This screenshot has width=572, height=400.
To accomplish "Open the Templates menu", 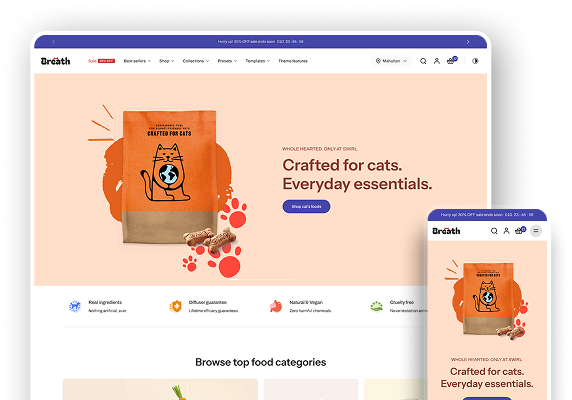I will (258, 61).
